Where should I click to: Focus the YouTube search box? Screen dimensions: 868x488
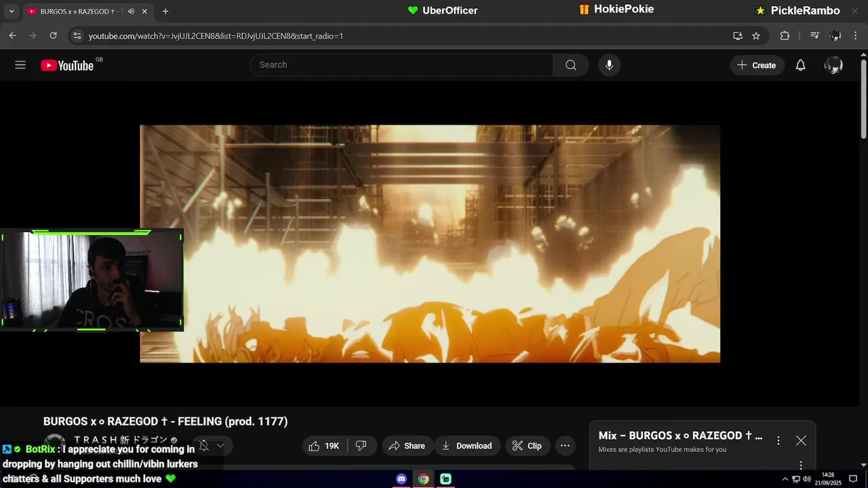click(x=401, y=65)
